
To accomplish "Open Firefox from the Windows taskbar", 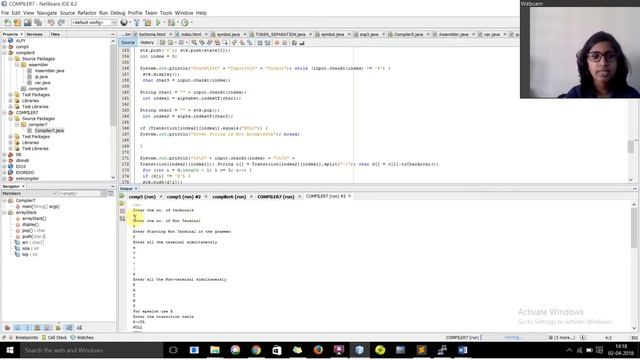I will point(318,350).
